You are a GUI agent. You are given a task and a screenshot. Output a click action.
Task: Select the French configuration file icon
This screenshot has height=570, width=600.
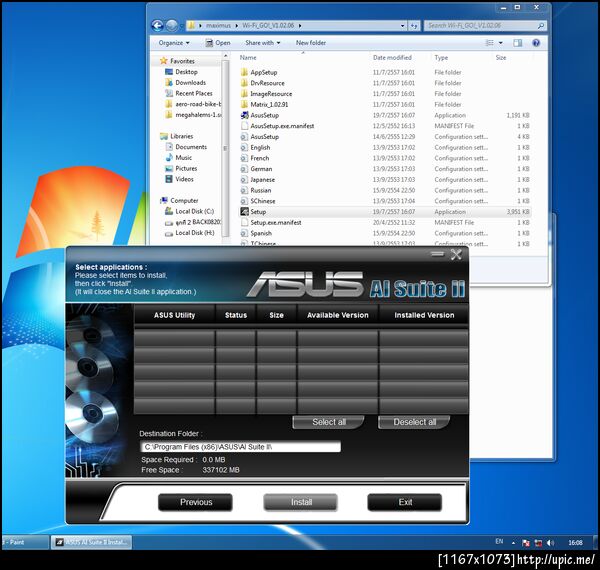tap(245, 158)
